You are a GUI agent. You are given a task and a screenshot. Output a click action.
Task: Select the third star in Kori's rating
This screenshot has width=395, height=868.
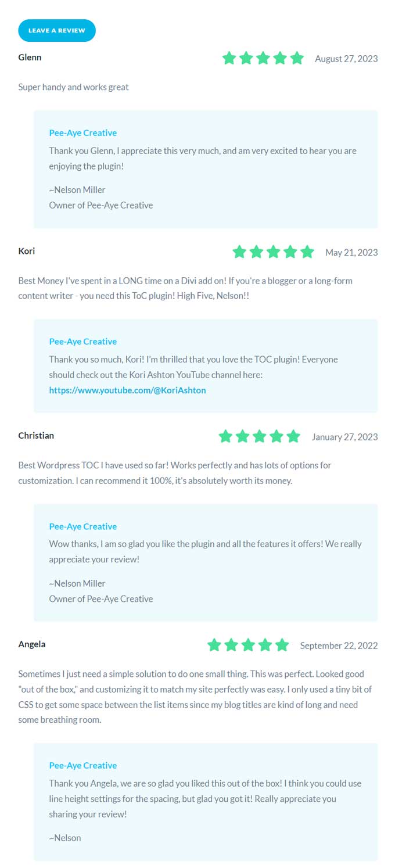[x=273, y=252]
